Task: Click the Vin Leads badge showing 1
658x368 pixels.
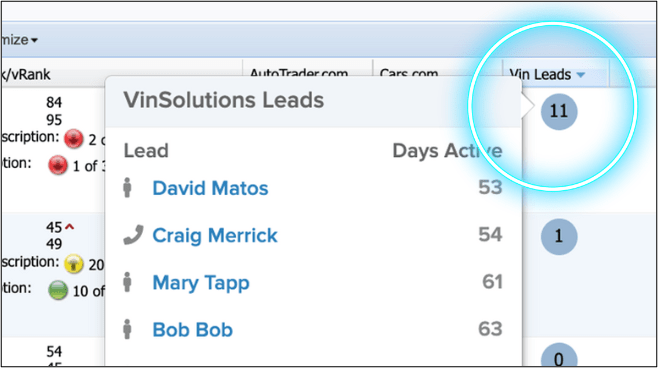Action: 559,236
